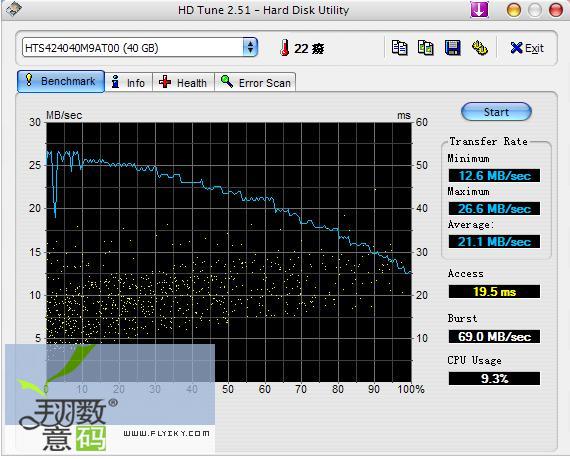Click the Maximum value 26.6 MB/sec
The image size is (570, 459).
[x=494, y=209]
